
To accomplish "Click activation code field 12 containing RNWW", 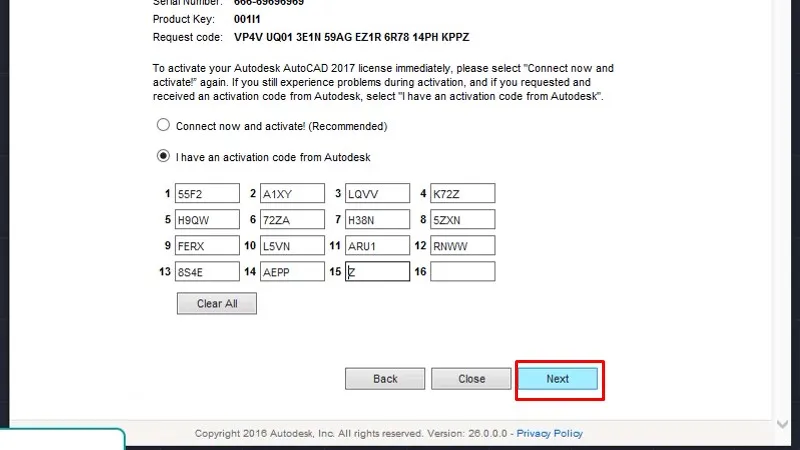I will pos(462,246).
